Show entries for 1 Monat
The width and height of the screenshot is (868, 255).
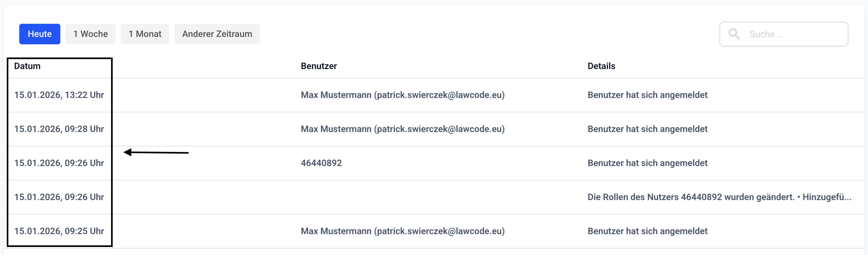pos(145,34)
